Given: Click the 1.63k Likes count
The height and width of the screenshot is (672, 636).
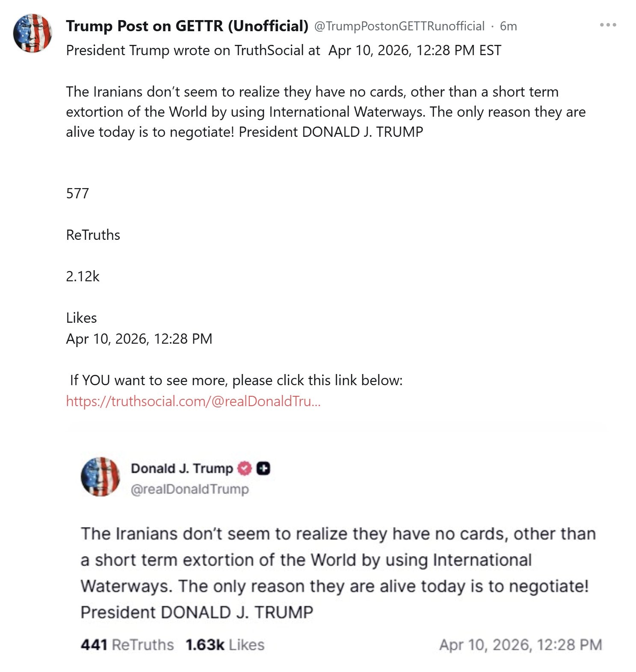Looking at the screenshot, I should (225, 645).
